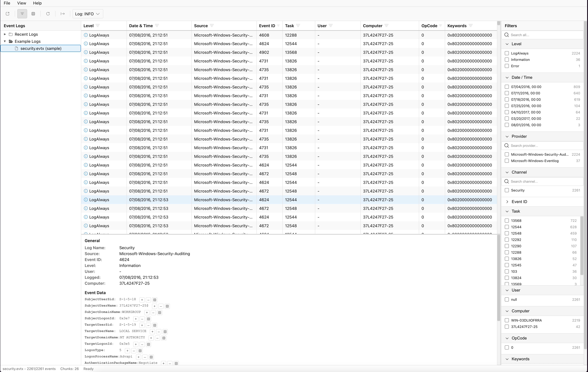Viewport: 588px width, 372px height.
Task: Click the Search provider field
Action: (x=542, y=146)
